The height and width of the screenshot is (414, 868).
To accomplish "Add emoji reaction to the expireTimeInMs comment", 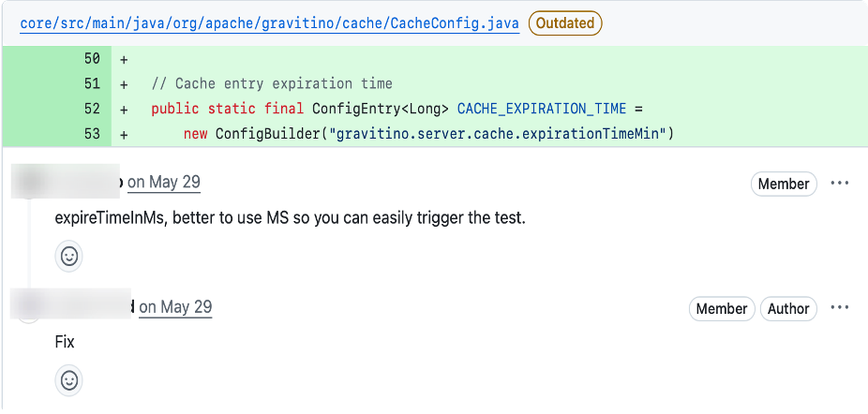I will tap(69, 257).
